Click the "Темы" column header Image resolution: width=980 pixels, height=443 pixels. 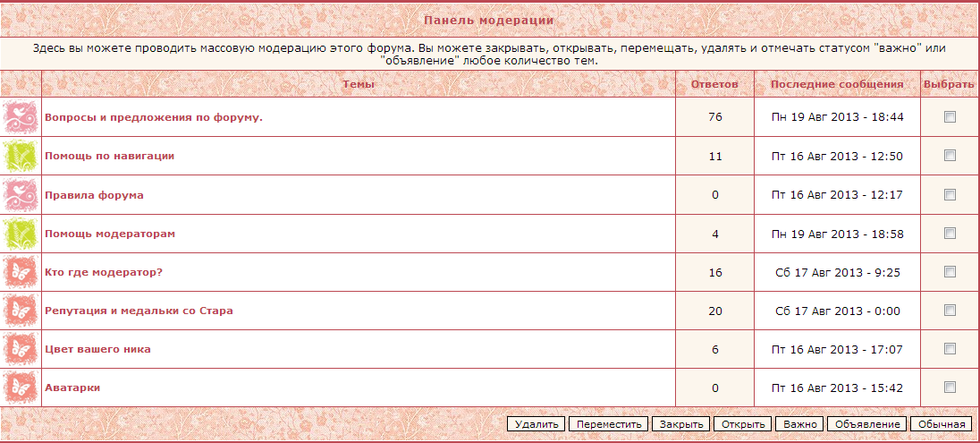pyautogui.click(x=359, y=84)
